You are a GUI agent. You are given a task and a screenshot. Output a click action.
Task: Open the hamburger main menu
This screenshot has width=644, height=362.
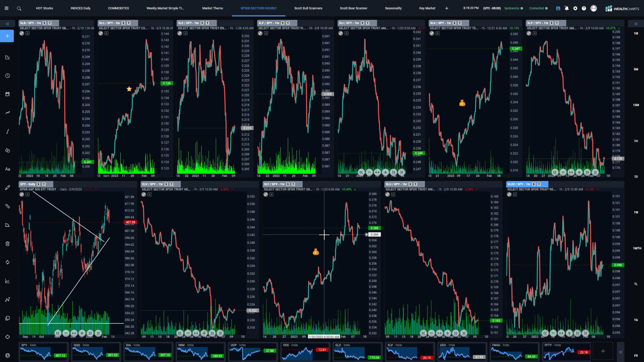(x=6, y=8)
